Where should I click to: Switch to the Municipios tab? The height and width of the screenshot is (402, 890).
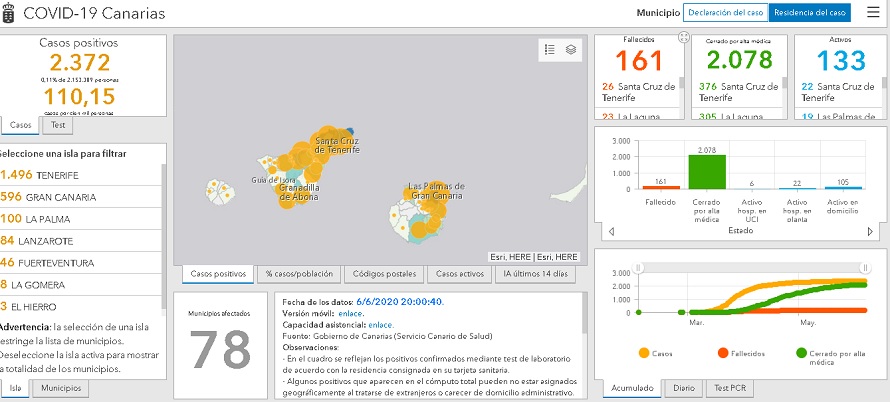61,388
